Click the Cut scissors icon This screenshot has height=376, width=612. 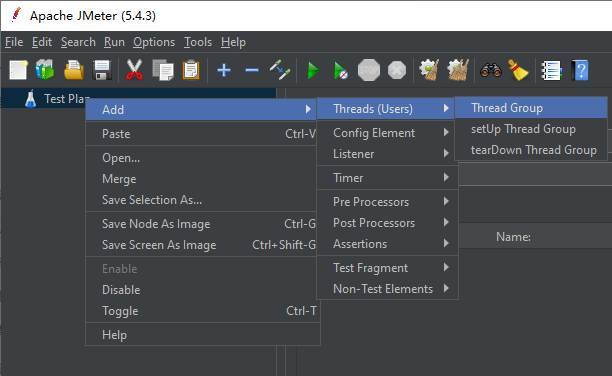[x=134, y=70]
